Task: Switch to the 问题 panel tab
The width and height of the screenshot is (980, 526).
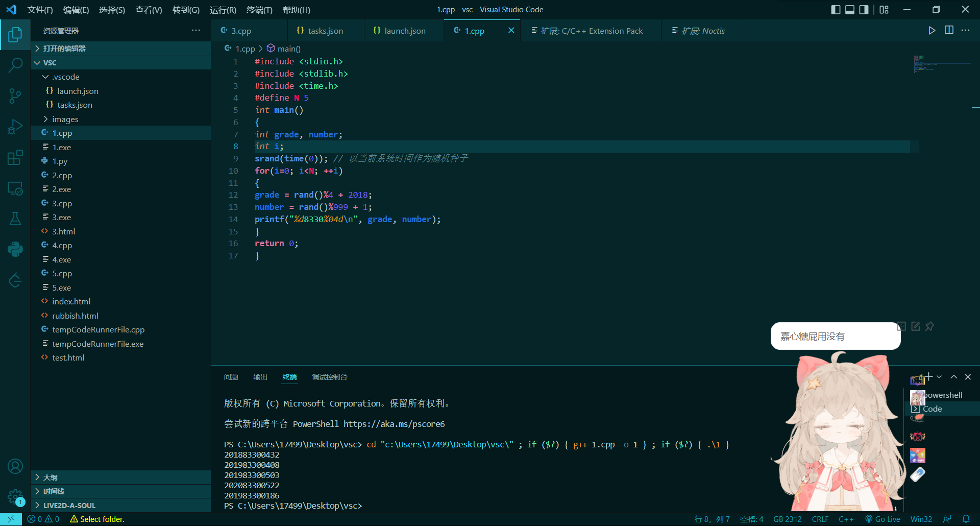Action: pos(231,377)
